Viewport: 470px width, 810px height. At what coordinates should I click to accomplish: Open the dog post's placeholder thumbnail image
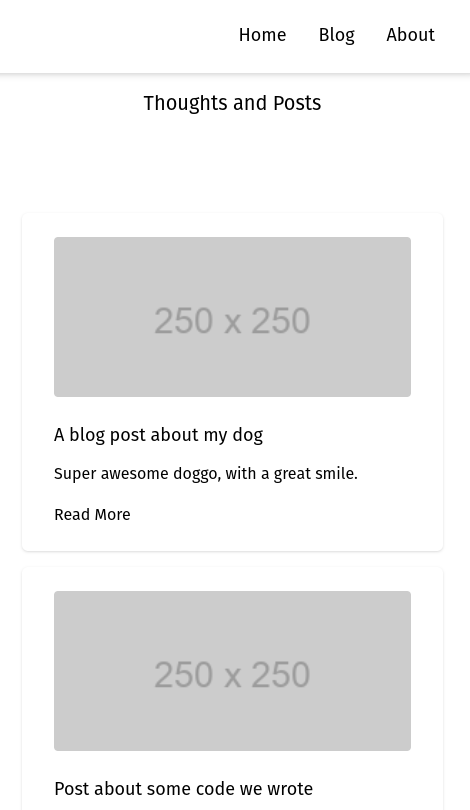tap(232, 317)
